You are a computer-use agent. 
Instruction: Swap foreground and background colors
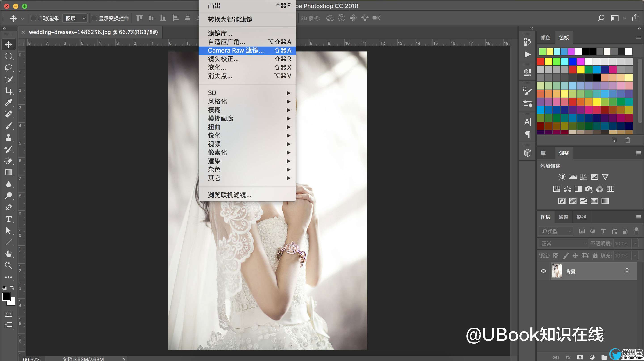click(x=12, y=287)
